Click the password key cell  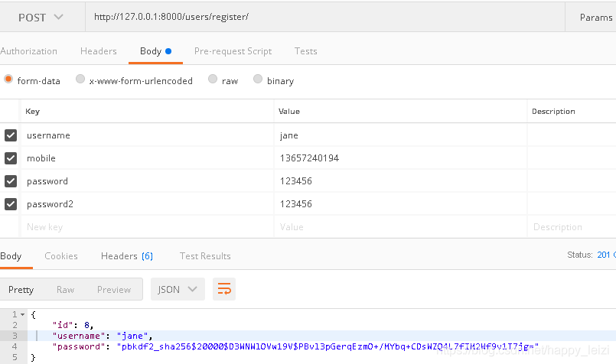(147, 181)
